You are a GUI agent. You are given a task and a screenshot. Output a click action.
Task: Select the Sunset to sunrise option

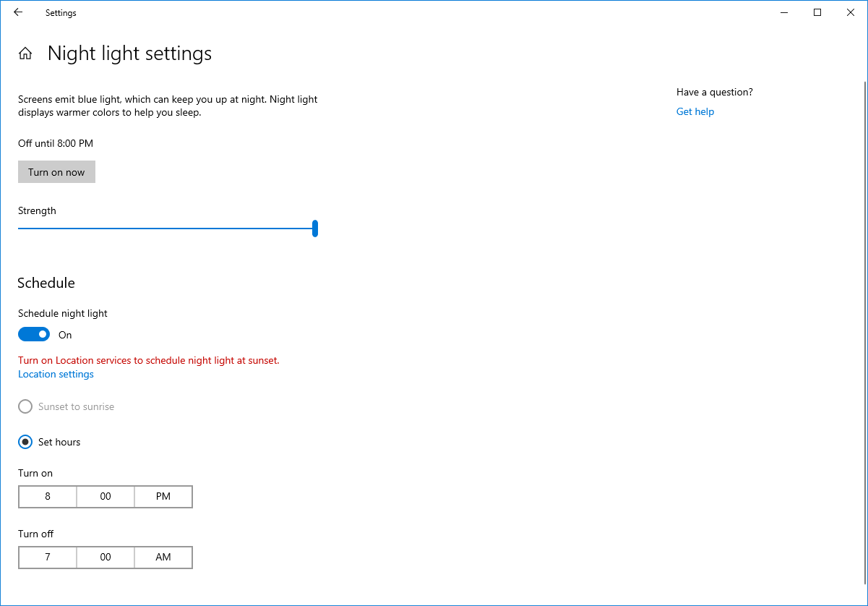(25, 406)
